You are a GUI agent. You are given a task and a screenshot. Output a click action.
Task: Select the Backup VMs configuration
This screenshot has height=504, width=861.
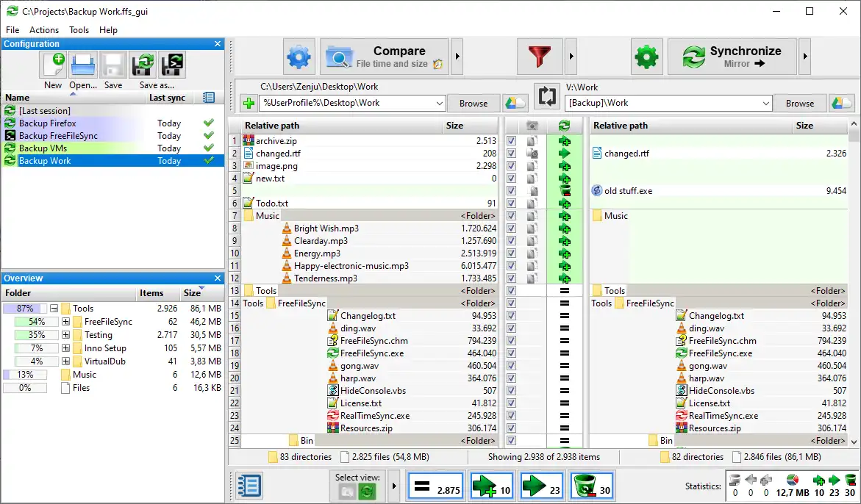pyautogui.click(x=112, y=148)
